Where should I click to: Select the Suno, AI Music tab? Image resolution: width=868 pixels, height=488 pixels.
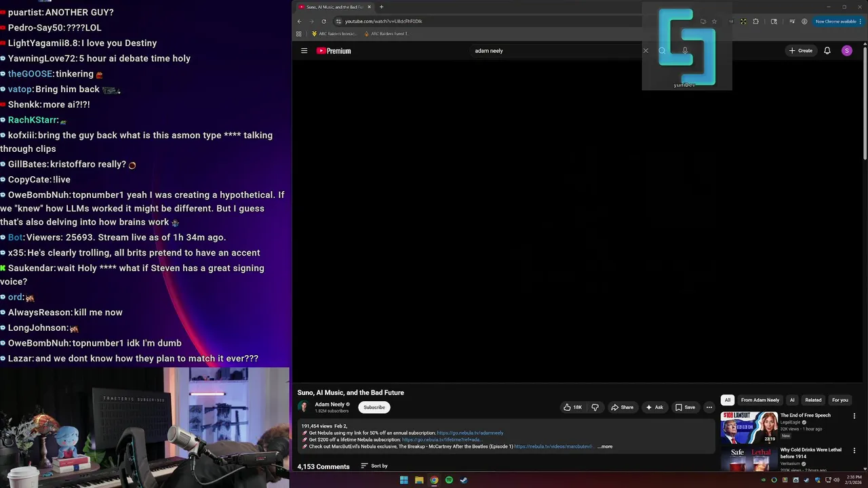point(334,7)
